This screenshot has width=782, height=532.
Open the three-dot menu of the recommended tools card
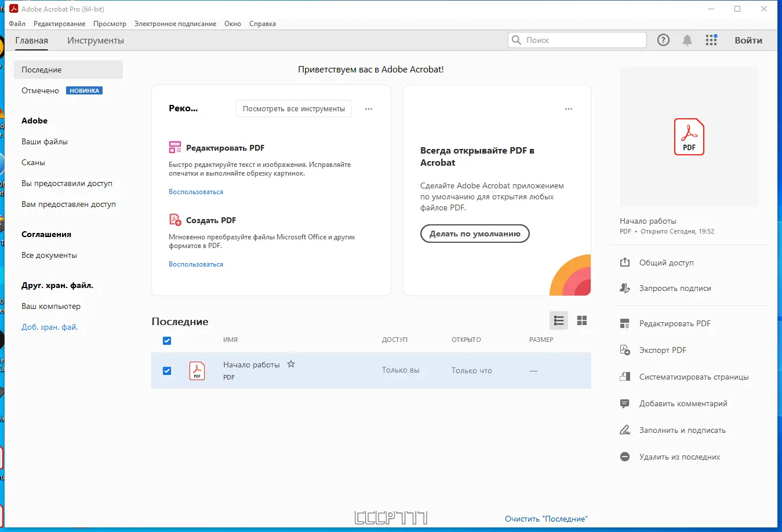click(x=369, y=109)
